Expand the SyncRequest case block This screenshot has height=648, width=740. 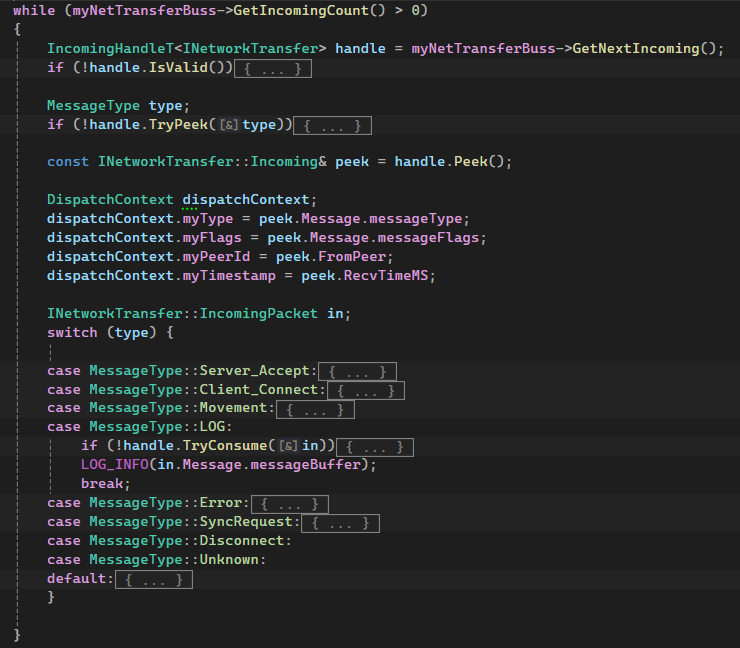(x=341, y=522)
